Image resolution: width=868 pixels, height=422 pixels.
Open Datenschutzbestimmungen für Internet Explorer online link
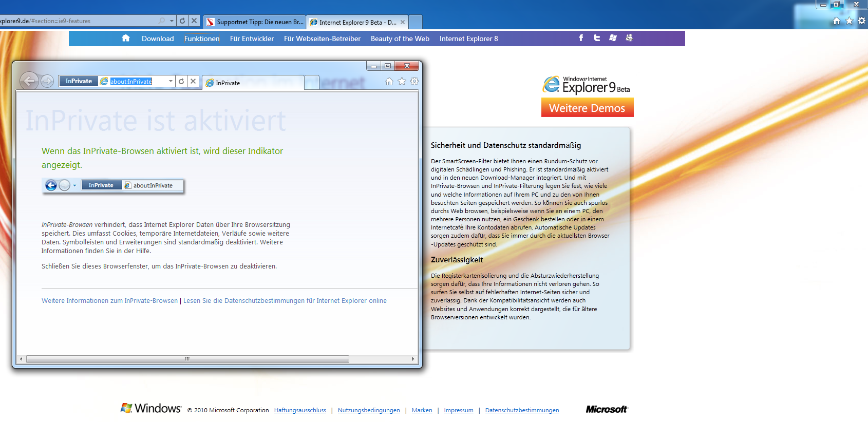285,301
